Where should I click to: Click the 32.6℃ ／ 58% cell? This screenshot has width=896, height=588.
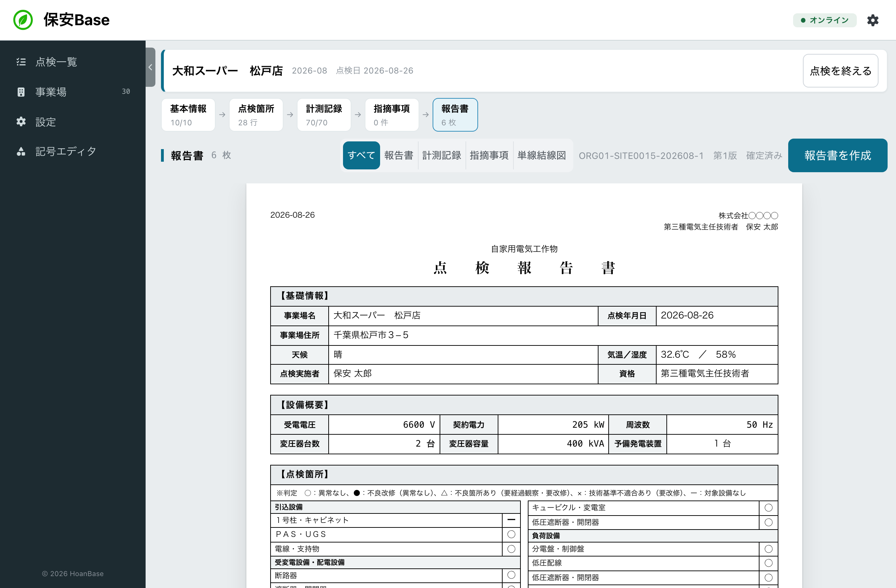tap(717, 355)
